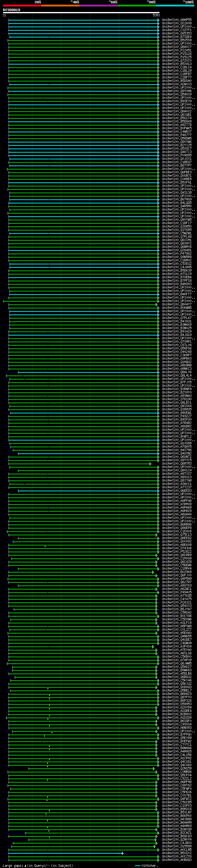Click hit label UniRef100_P15125
Viewport: 197px width, 868px height.
[x=177, y=57]
